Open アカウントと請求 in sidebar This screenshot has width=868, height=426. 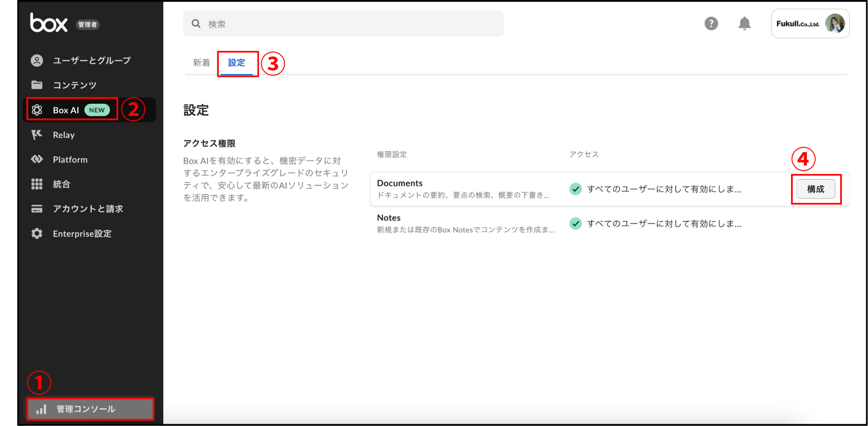[x=88, y=209]
